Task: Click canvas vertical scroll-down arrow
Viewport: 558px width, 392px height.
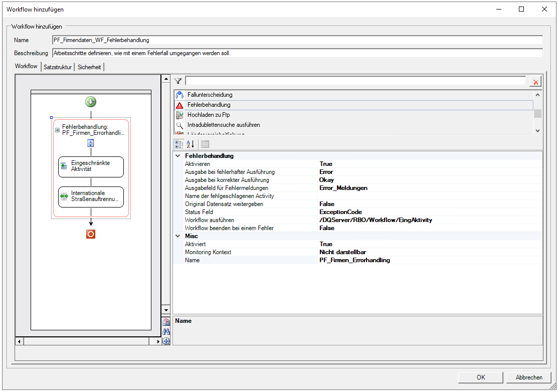Action: (x=166, y=310)
